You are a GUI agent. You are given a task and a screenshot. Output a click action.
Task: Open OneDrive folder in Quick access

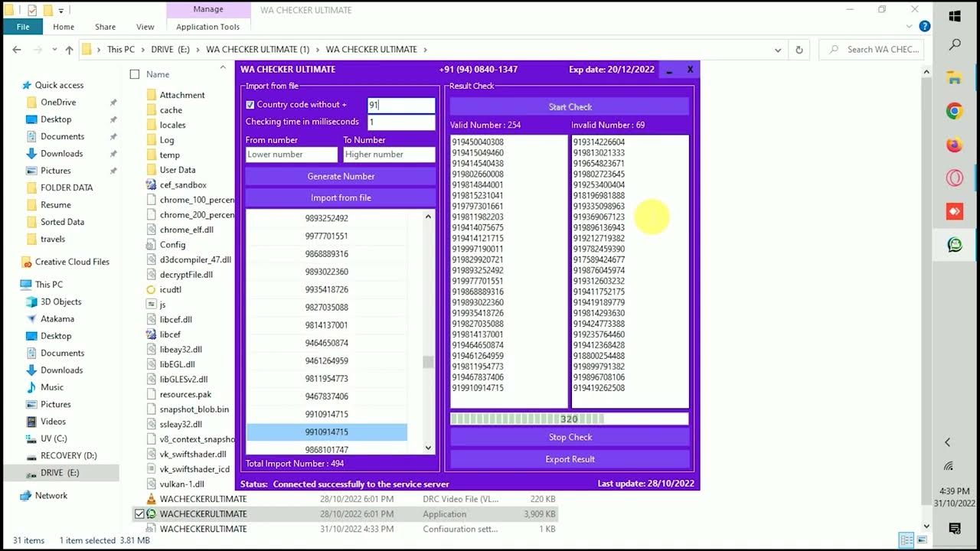click(x=58, y=103)
